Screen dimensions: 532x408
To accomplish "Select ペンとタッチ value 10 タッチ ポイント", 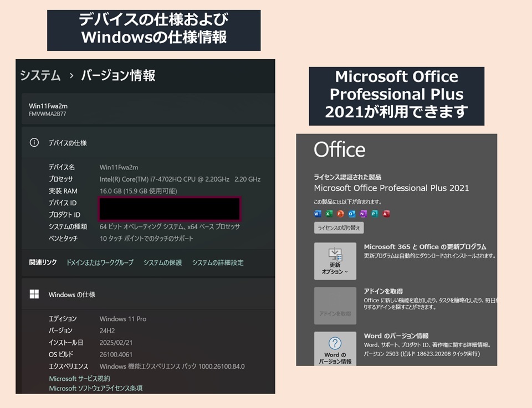I will pos(146,238).
